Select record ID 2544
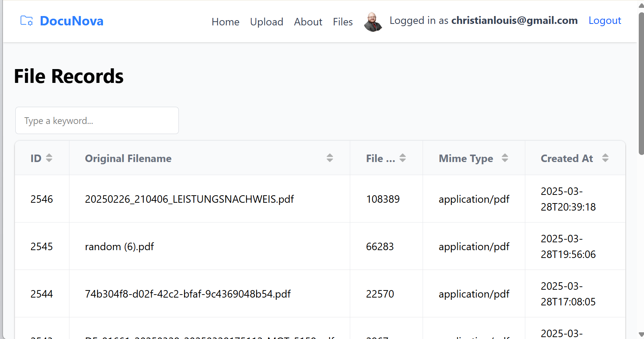Viewport: 644px width, 339px height. tap(42, 294)
